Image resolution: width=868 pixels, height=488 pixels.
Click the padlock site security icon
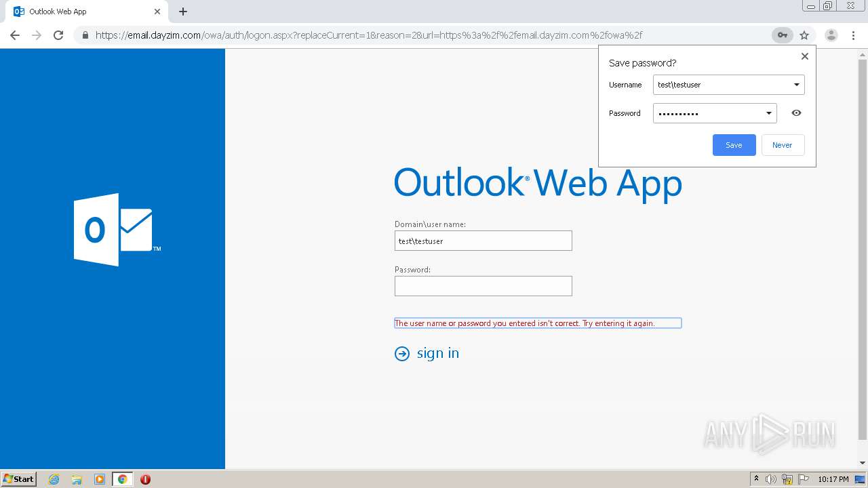[85, 35]
